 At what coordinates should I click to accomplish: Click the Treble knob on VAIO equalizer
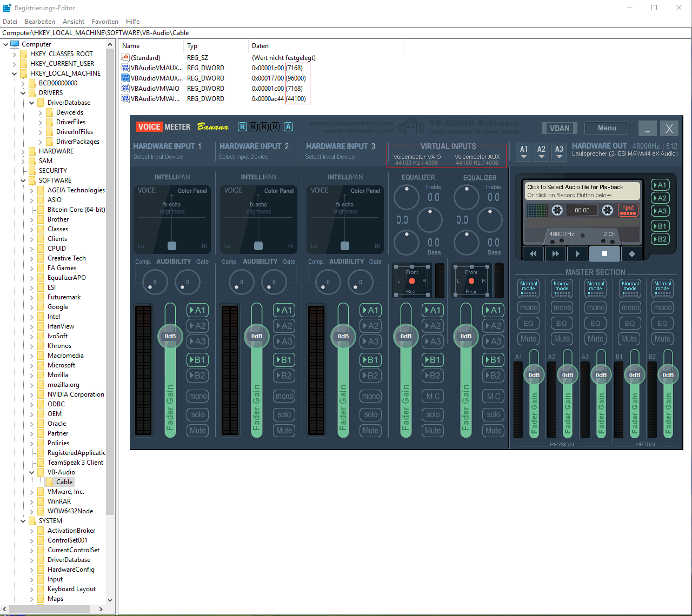click(407, 197)
